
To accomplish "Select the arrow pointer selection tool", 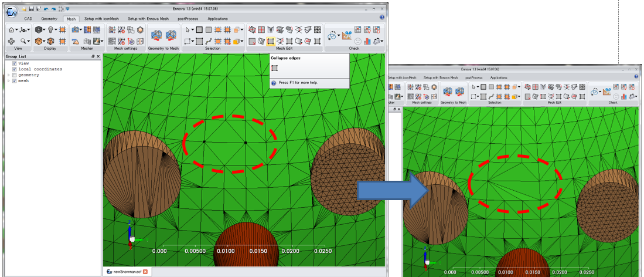I will click(x=188, y=29).
